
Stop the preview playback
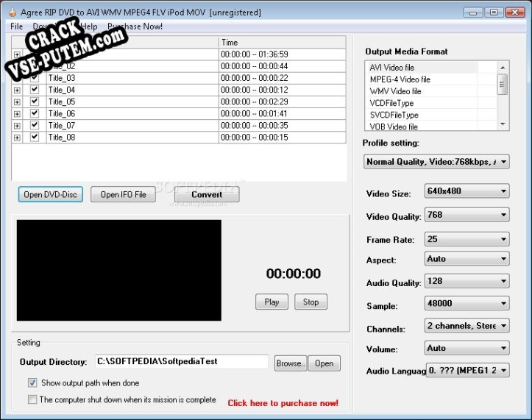[311, 302]
